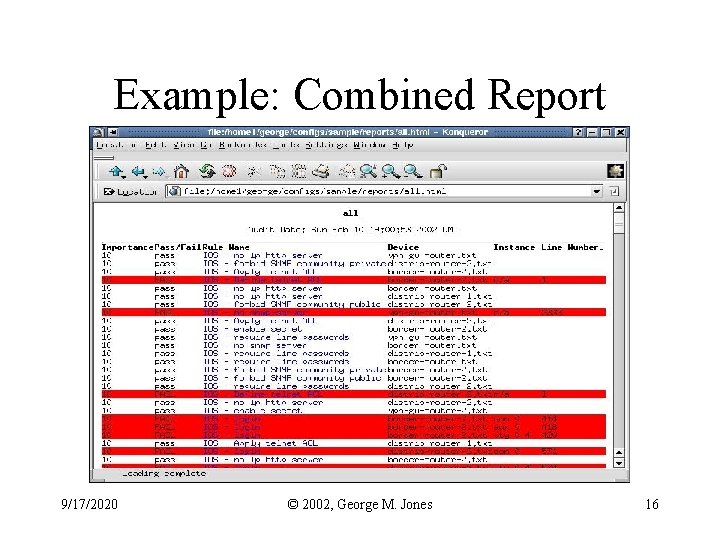Image resolution: width=720 pixels, height=540 pixels.
Task: Click the red Stop loading icon
Action: [x=229, y=172]
